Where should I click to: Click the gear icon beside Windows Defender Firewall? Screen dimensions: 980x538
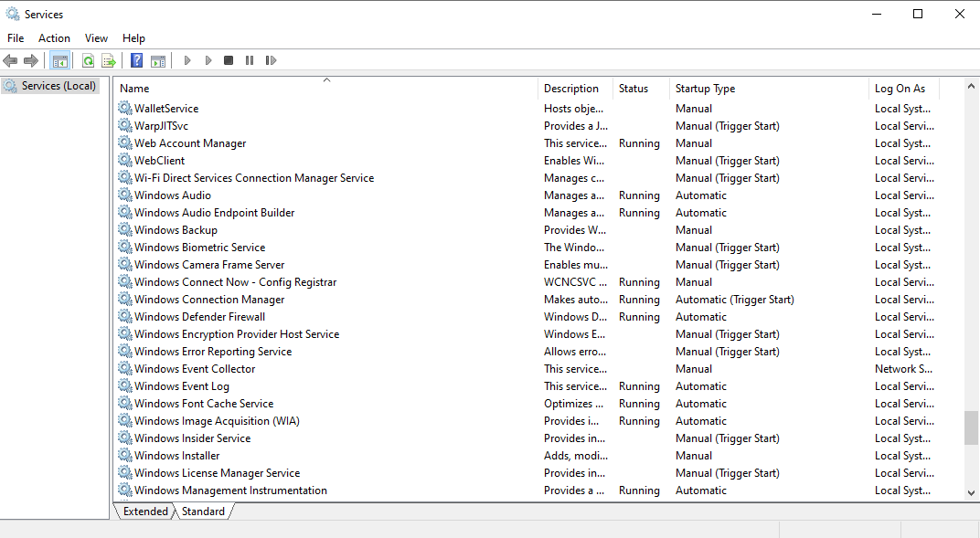pos(125,316)
